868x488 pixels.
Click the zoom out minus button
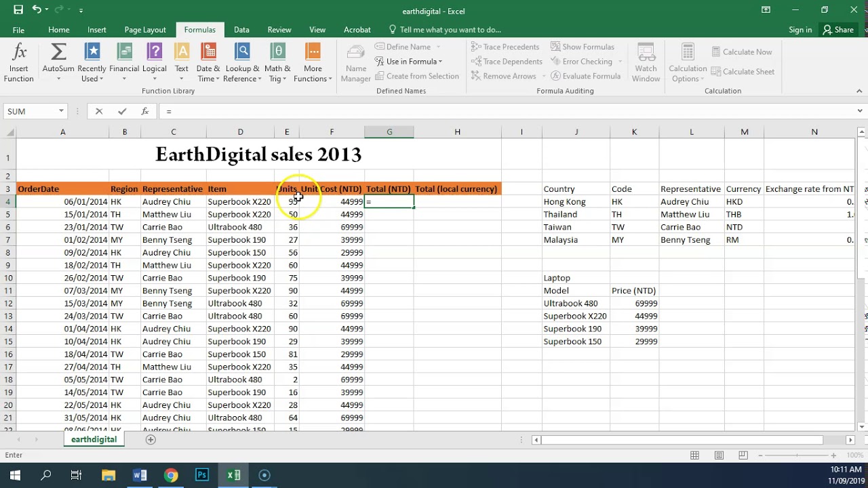[x=760, y=455]
